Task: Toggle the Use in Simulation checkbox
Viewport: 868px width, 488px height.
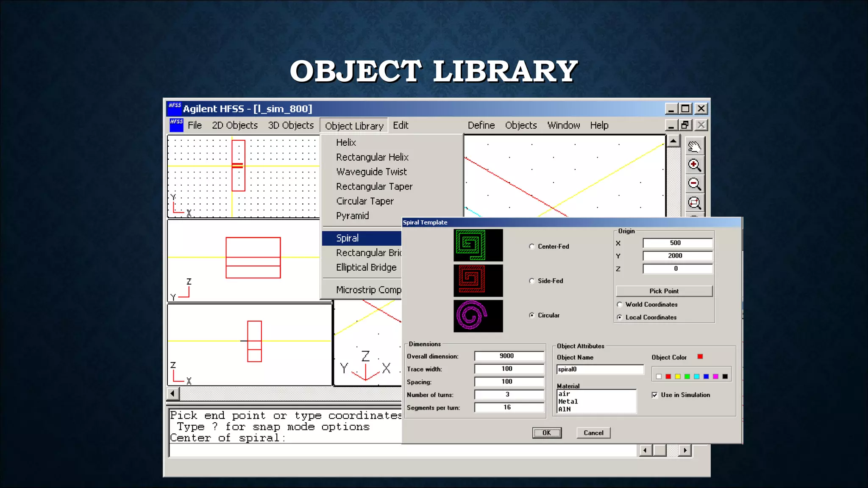Action: tap(655, 395)
